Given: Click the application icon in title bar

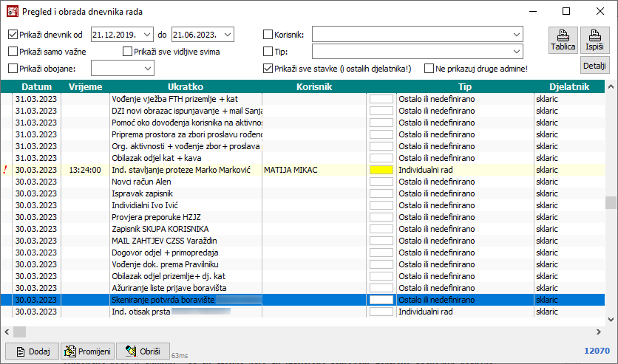Looking at the screenshot, I should click(13, 12).
